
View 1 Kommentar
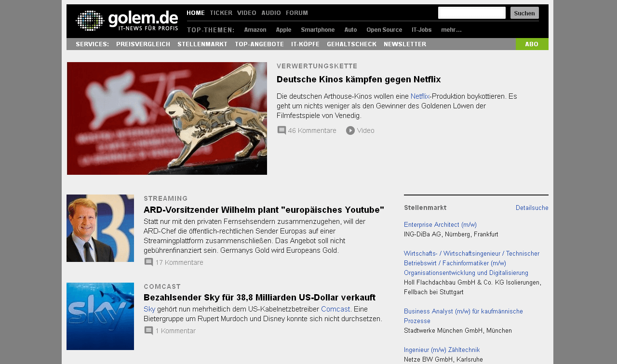(175, 331)
